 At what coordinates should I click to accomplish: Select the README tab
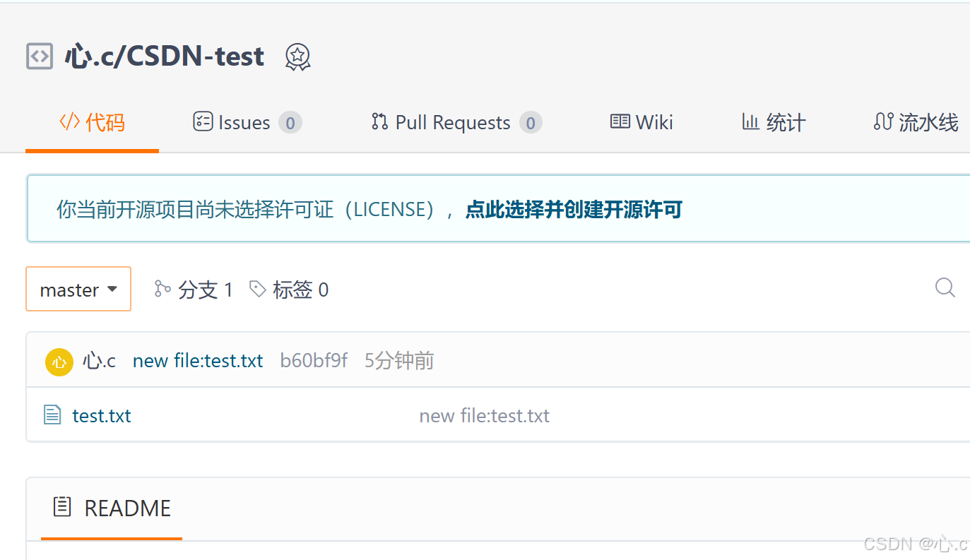(x=112, y=508)
